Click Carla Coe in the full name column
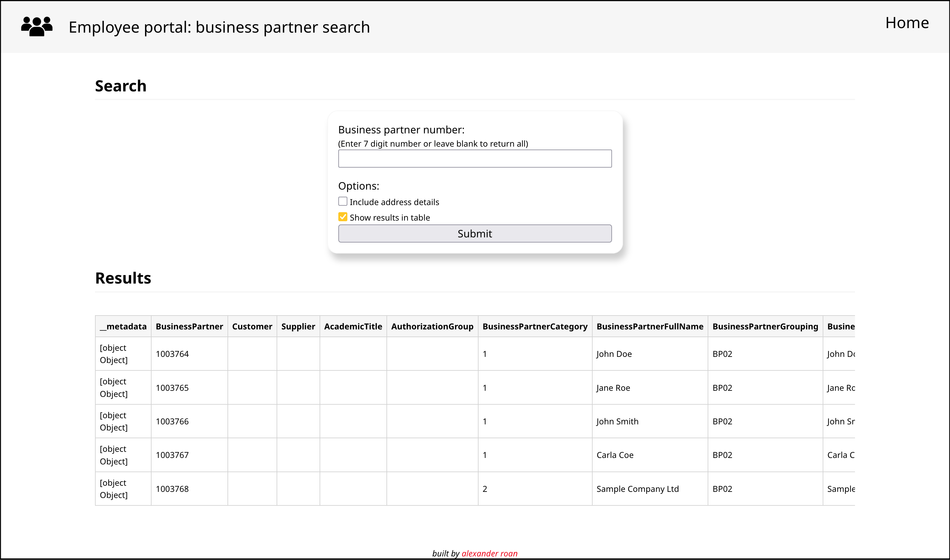This screenshot has width=950, height=560. click(x=615, y=455)
